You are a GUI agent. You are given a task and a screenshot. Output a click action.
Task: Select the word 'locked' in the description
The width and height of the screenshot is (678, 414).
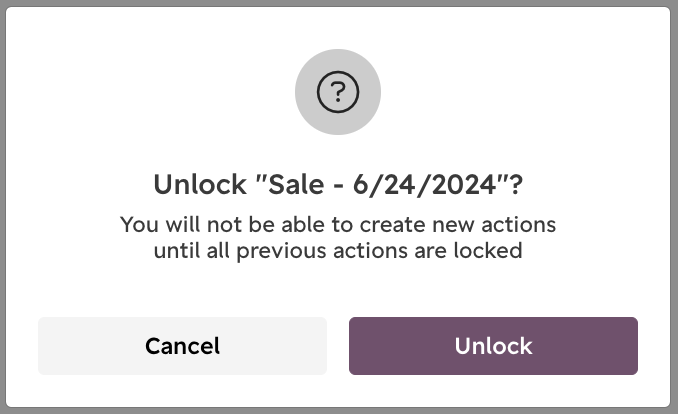pyautogui.click(x=488, y=251)
